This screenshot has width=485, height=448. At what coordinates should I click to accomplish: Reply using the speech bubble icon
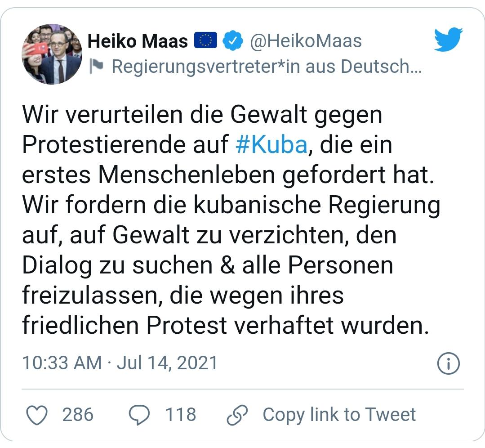140,415
